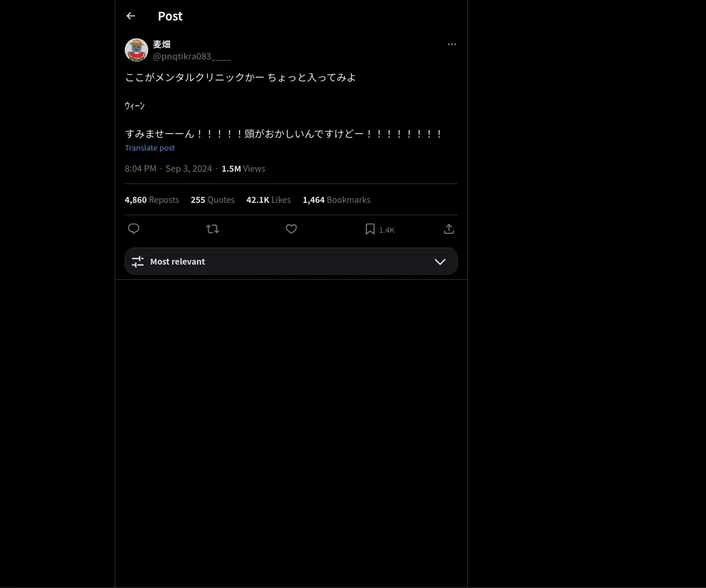Viewport: 706px width, 588px height.
Task: Go back using the arrow icon
Action: point(131,16)
